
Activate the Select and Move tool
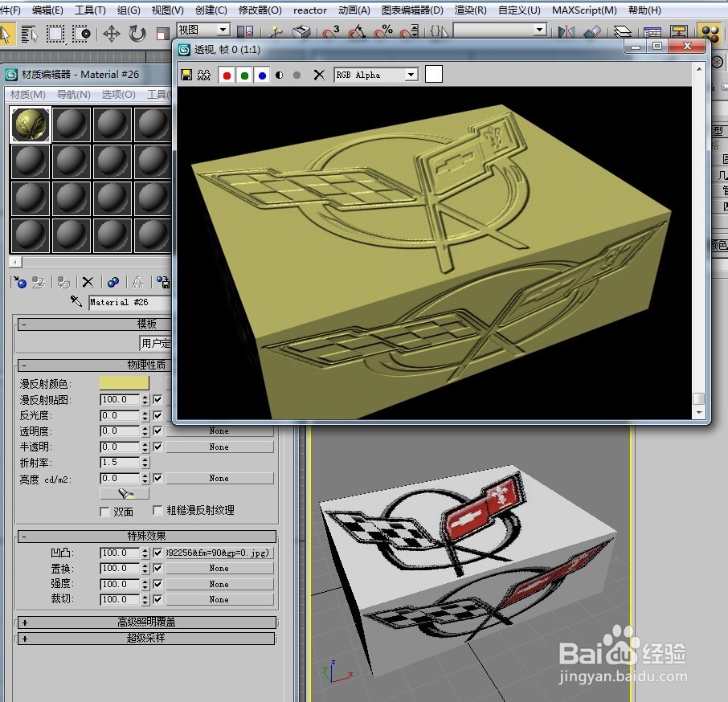pos(112,34)
